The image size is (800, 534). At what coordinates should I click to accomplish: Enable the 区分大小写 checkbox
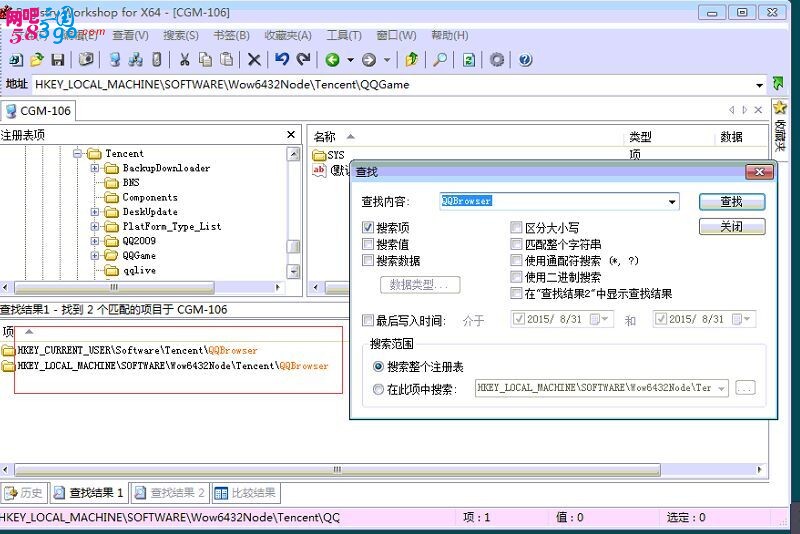tap(516, 227)
